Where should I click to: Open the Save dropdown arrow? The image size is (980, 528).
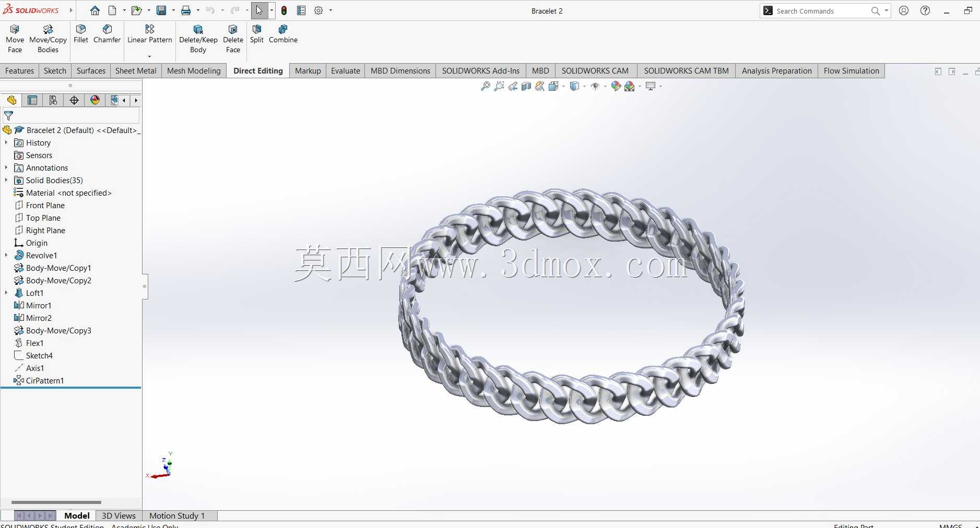[173, 10]
